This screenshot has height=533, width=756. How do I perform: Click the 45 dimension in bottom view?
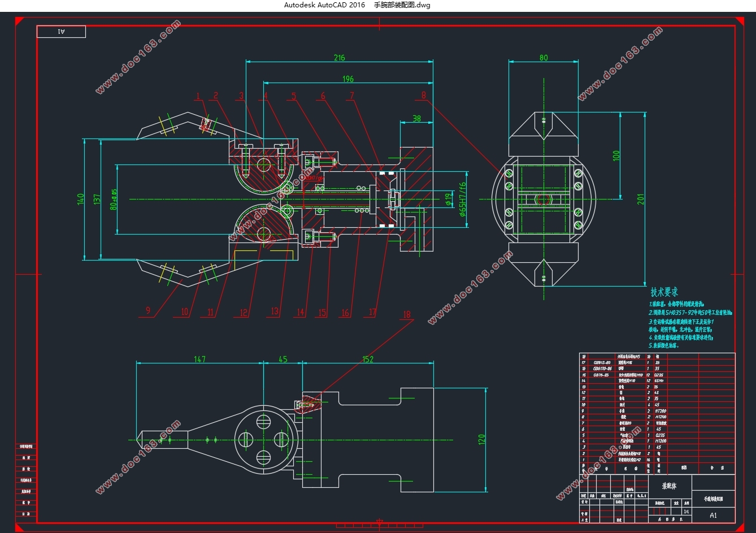(283, 359)
